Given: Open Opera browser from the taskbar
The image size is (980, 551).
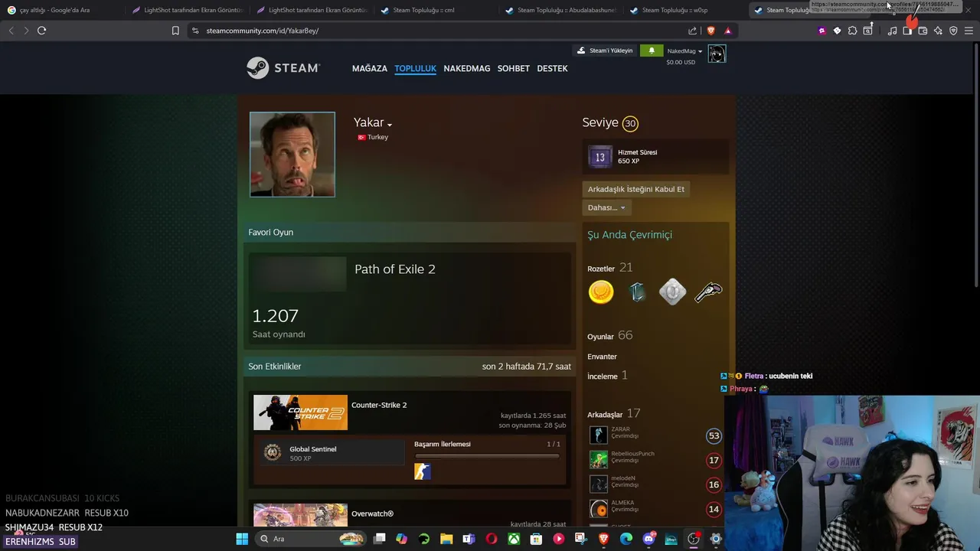Looking at the screenshot, I should [x=492, y=539].
